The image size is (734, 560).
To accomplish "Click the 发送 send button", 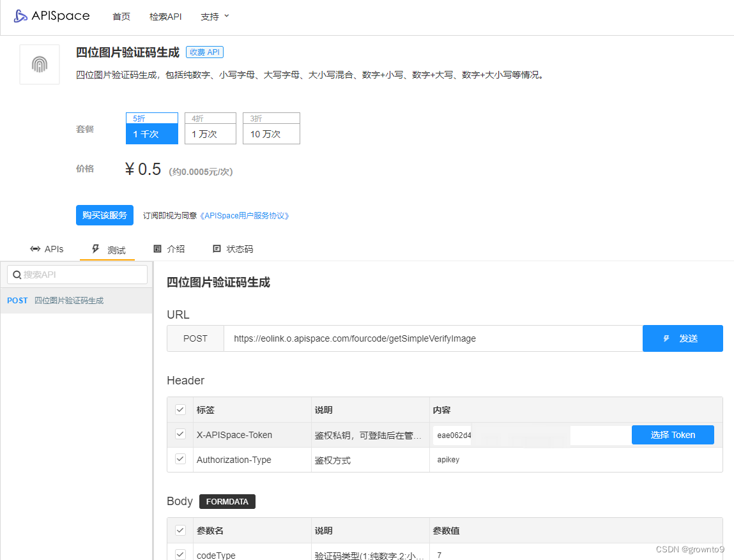I will pyautogui.click(x=682, y=338).
